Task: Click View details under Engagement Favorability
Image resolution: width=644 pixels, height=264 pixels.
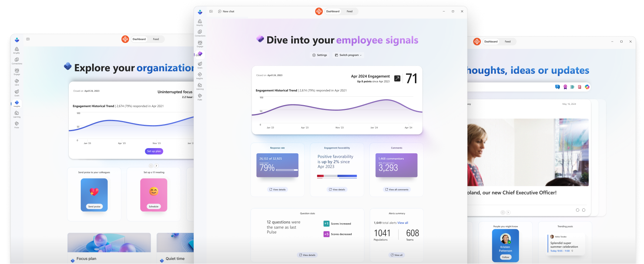Action: click(x=337, y=190)
